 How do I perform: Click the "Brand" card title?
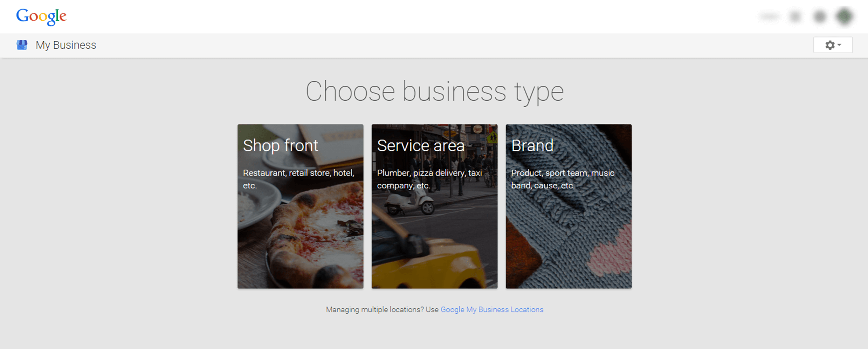[x=532, y=145]
